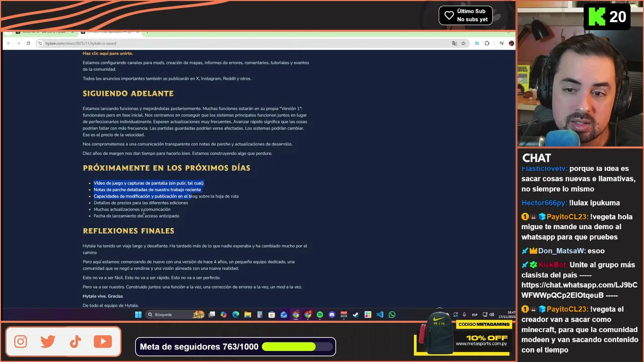The width and height of the screenshot is (644, 362).
Task: Open the volume tray icon
Action: click(492, 315)
